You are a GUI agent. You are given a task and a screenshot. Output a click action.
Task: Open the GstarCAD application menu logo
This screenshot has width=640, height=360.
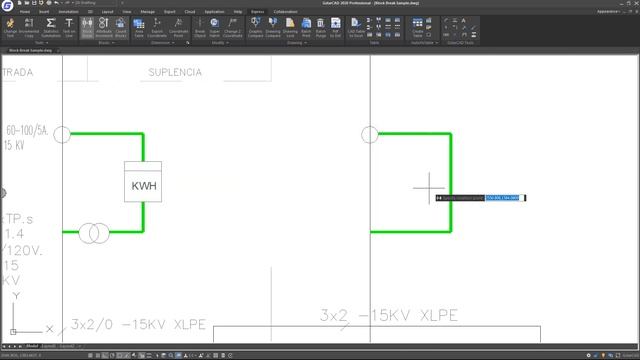click(7, 5)
